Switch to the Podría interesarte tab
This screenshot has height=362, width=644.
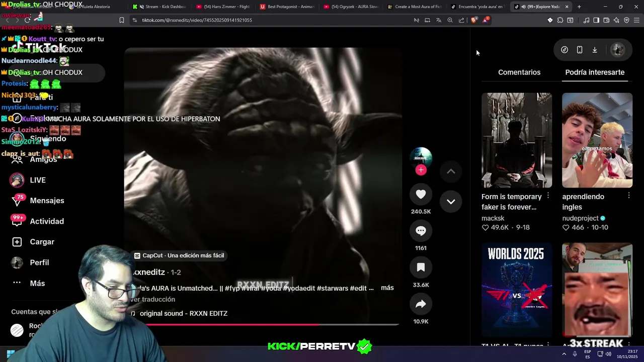coord(595,72)
